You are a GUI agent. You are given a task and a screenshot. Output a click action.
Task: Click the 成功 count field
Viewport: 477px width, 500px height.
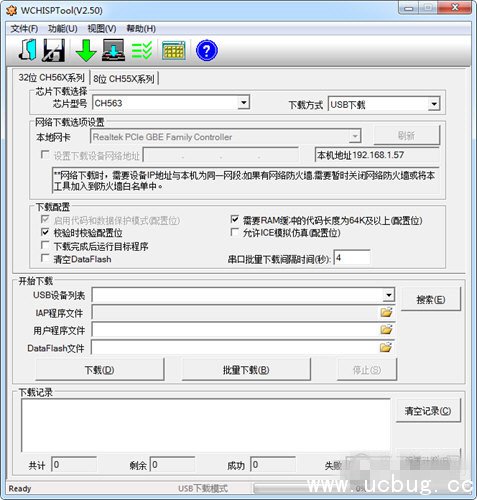[x=273, y=464]
